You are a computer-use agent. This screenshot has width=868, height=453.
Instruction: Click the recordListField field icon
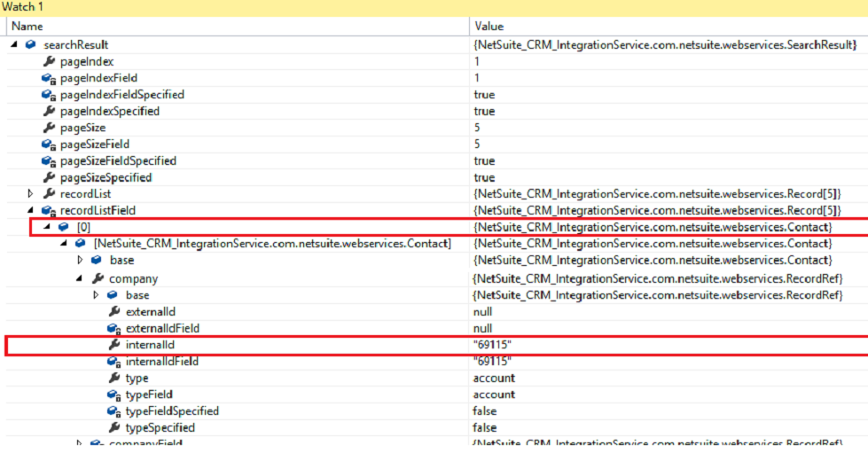tap(49, 211)
